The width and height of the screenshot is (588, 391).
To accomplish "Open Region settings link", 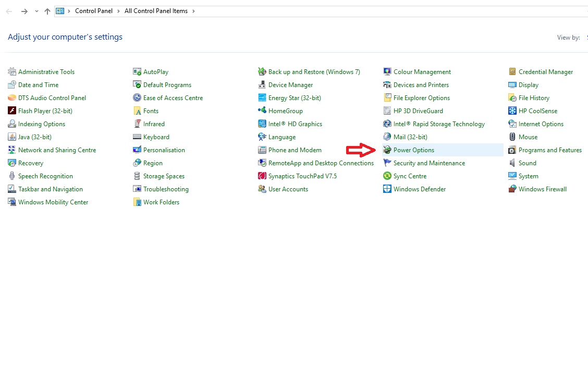I will [x=153, y=163].
